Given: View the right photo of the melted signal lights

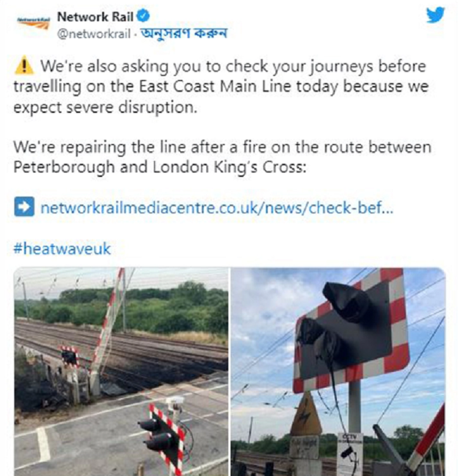Looking at the screenshot, I should 338,372.
